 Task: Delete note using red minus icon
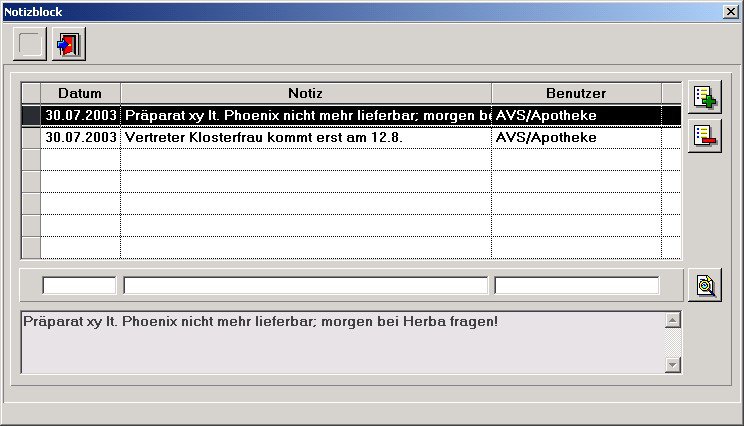705,135
